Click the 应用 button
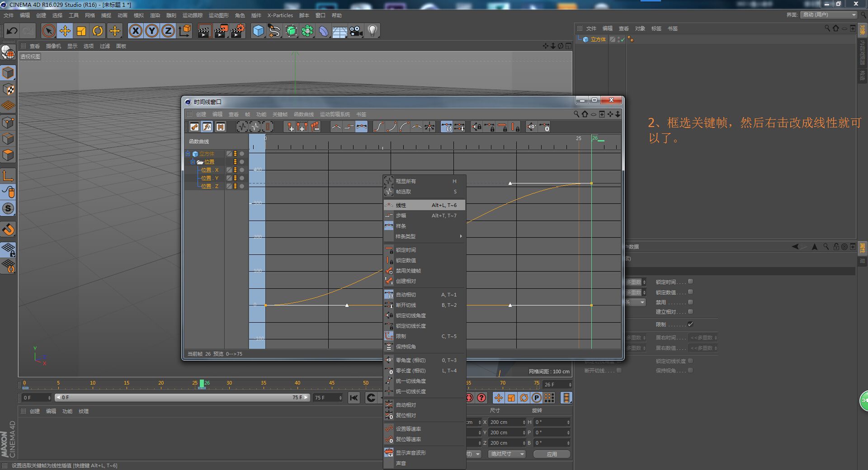 [x=552, y=454]
